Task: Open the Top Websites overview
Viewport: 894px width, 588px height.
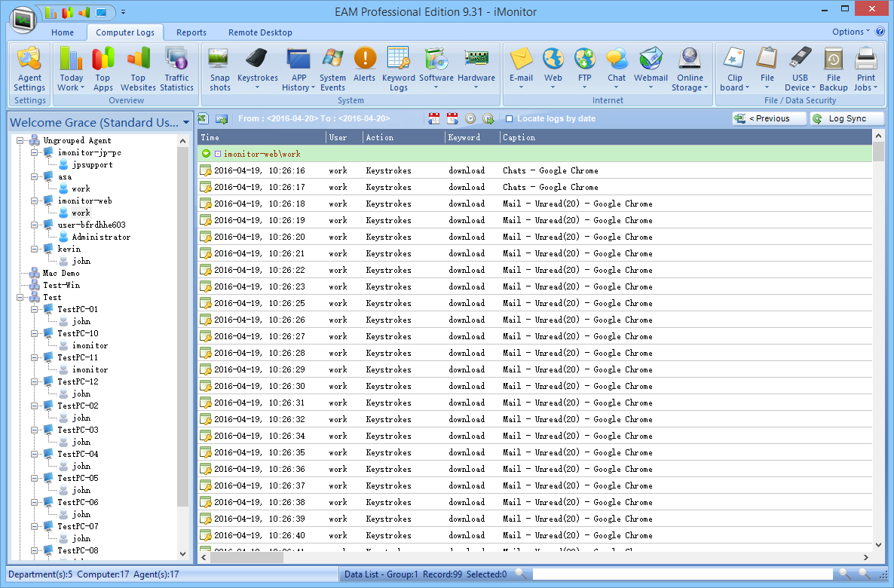Action: [138, 68]
